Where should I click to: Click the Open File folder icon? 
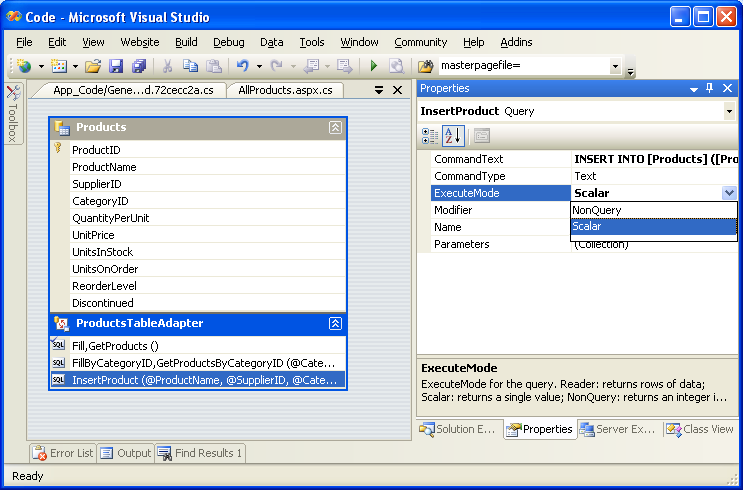(x=93, y=66)
